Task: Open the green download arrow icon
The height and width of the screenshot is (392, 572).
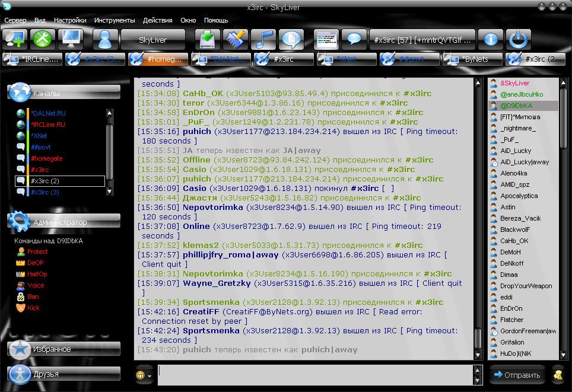Action: [208, 39]
